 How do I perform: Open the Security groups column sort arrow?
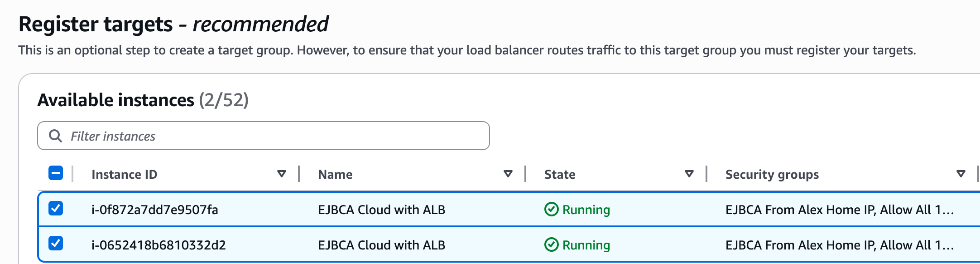tap(961, 174)
